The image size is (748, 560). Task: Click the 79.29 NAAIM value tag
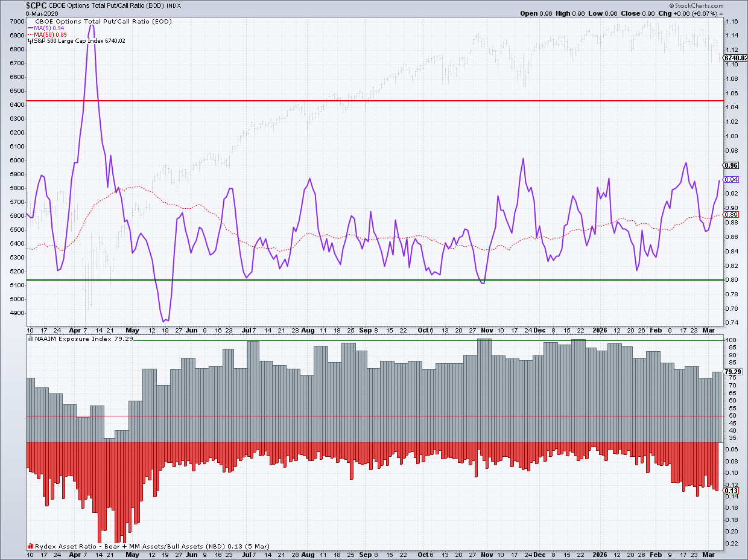tap(732, 372)
